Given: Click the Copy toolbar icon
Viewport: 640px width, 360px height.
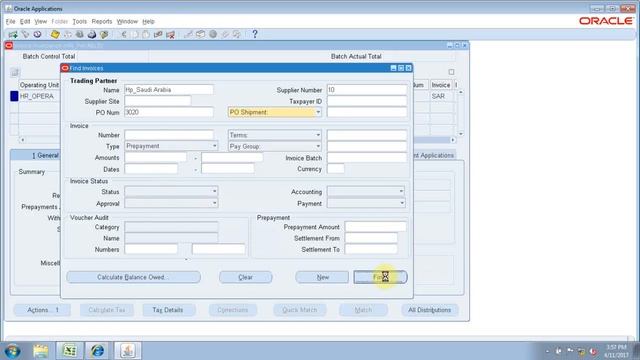Looking at the screenshot, I should pyautogui.click(x=135, y=35).
